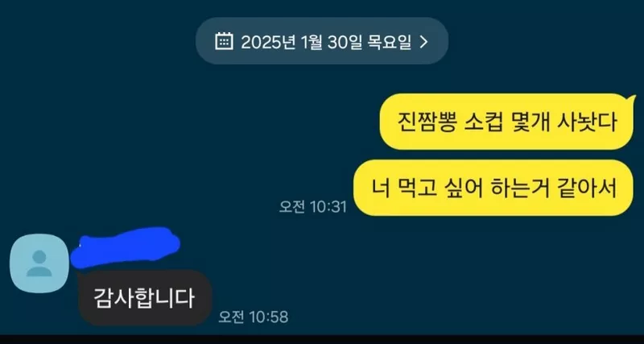Image resolution: width=644 pixels, height=344 pixels.
Task: Open the sender's default profile avatar
Action: [39, 263]
